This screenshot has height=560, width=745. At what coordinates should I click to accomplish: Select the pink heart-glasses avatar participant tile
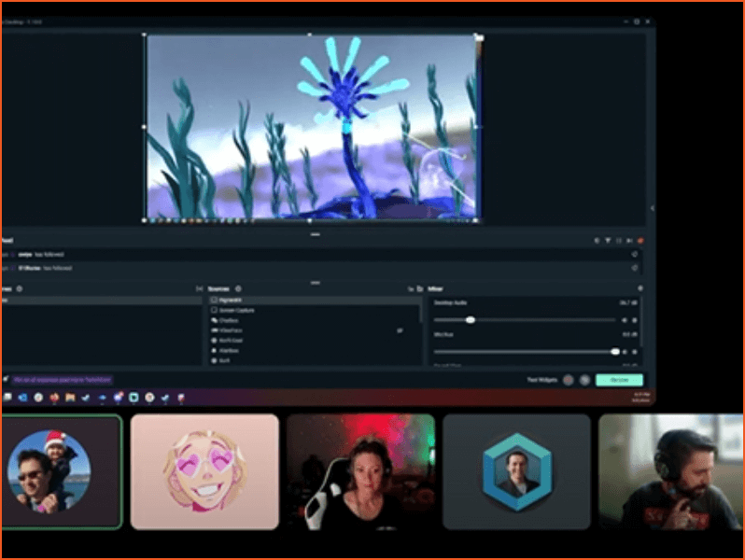tap(204, 471)
